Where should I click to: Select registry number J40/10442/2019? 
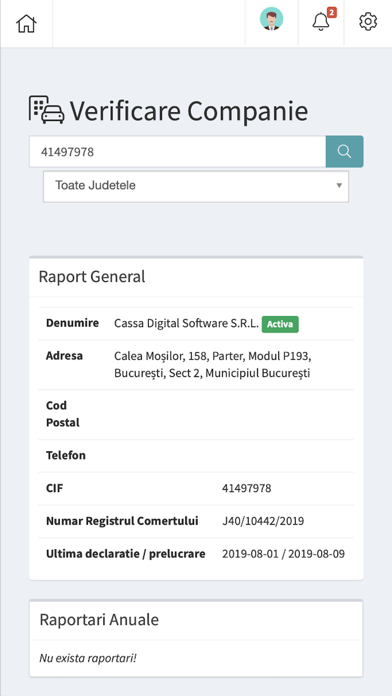(263, 521)
